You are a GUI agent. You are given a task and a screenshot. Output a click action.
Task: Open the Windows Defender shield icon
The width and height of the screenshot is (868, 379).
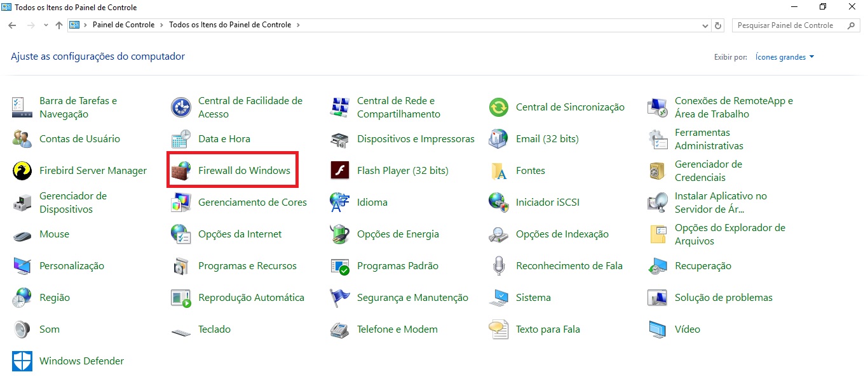pos(22,361)
